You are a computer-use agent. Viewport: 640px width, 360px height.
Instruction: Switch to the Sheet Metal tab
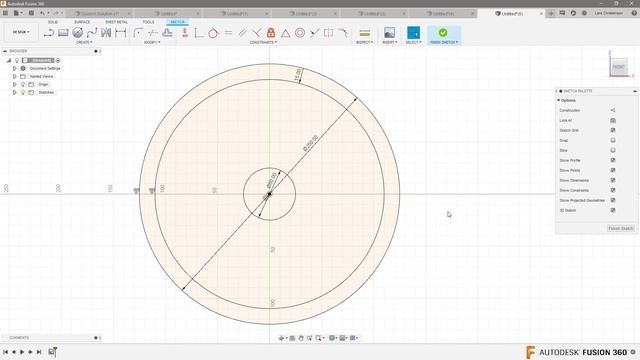(116, 22)
